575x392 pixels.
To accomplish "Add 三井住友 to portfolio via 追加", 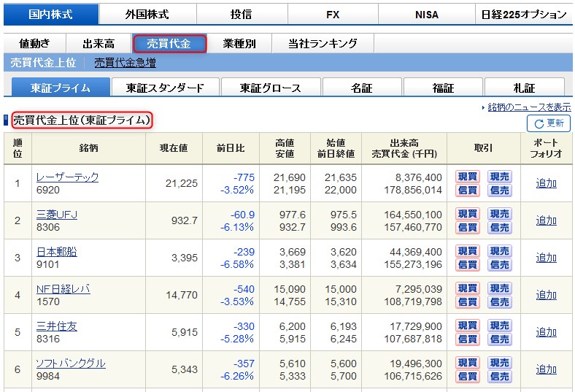I will click(x=546, y=332).
